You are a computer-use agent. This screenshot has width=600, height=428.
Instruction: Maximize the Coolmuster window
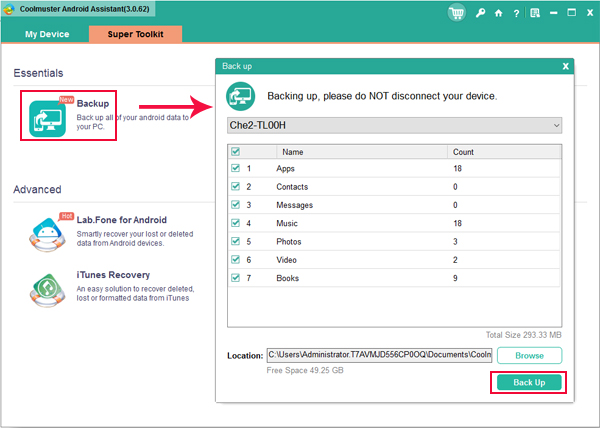[572, 13]
